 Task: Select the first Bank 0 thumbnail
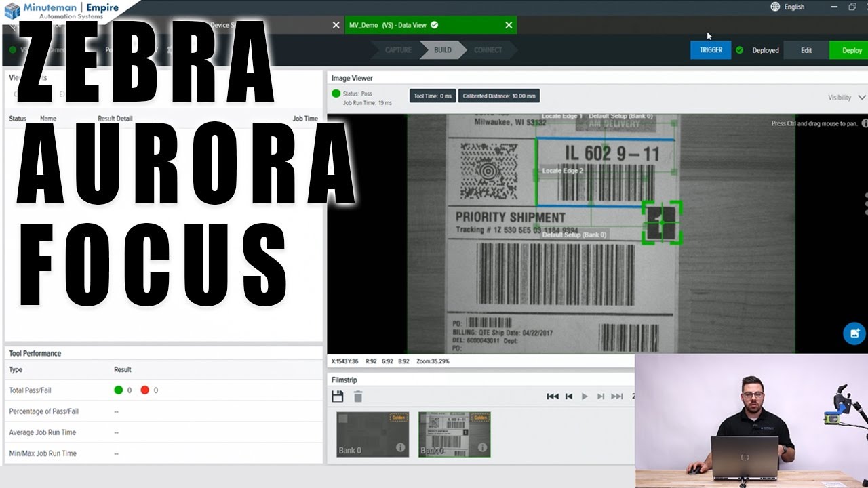372,434
